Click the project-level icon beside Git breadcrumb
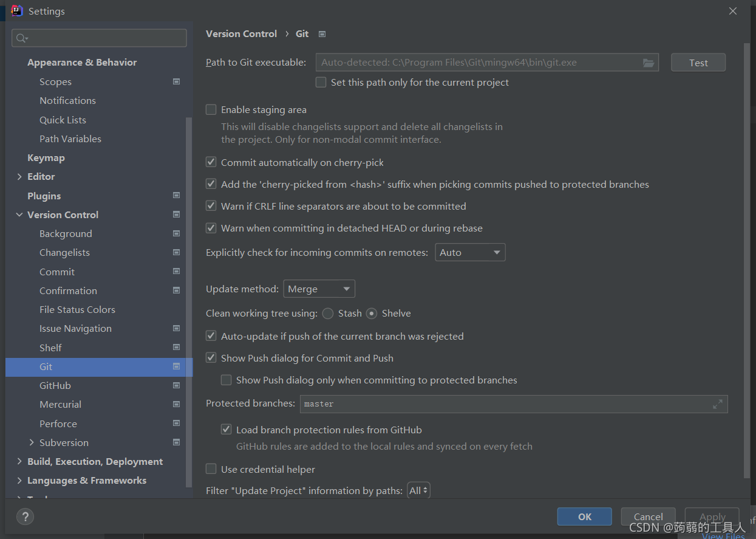This screenshot has width=756, height=539. [x=322, y=34]
